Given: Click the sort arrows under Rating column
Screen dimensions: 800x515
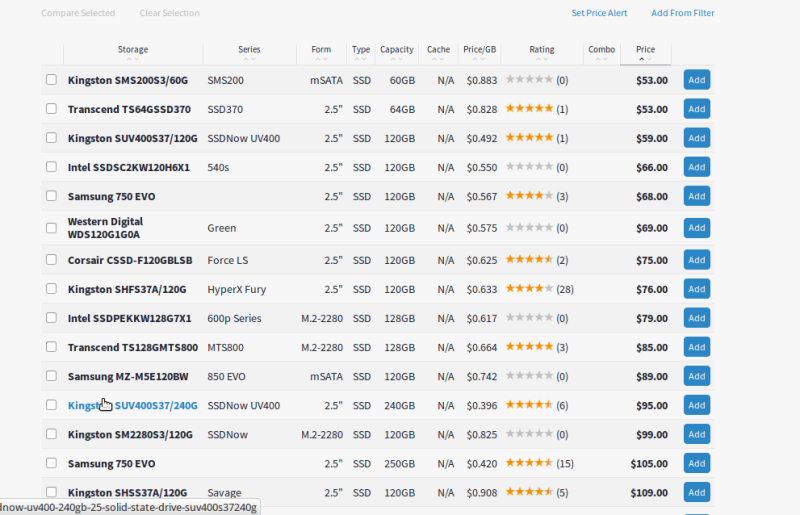Looking at the screenshot, I should coord(541,59).
